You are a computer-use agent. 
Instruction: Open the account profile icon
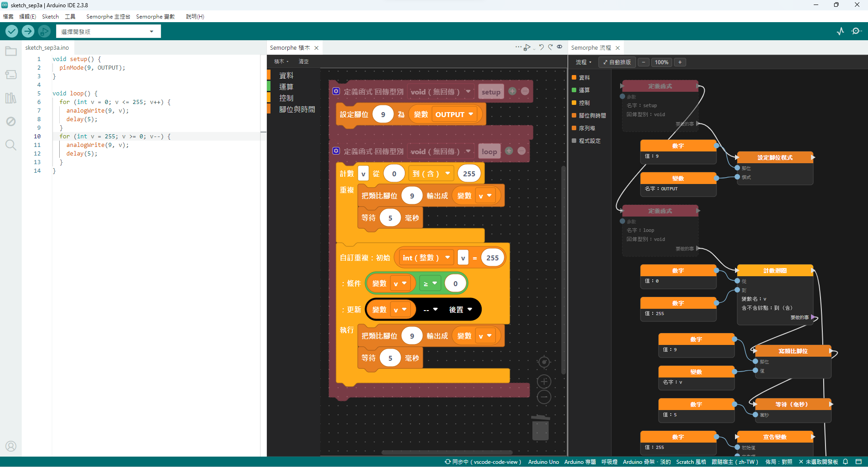point(11,446)
